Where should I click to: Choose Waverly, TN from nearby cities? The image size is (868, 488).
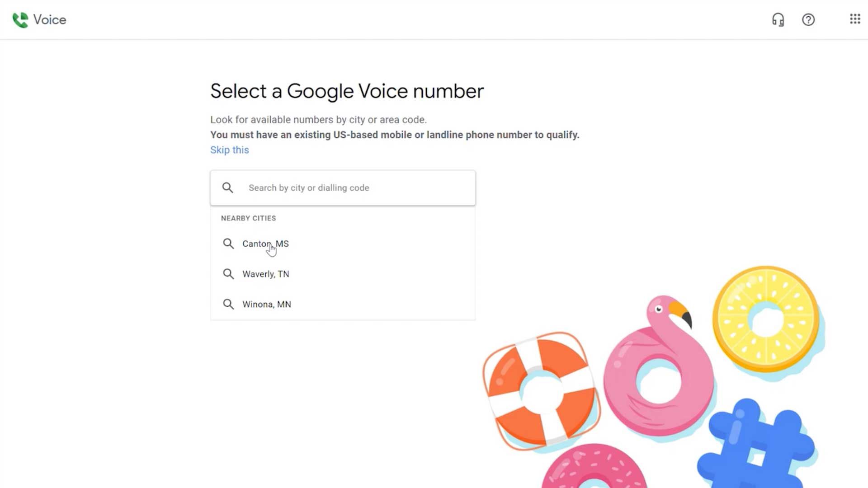343,274
